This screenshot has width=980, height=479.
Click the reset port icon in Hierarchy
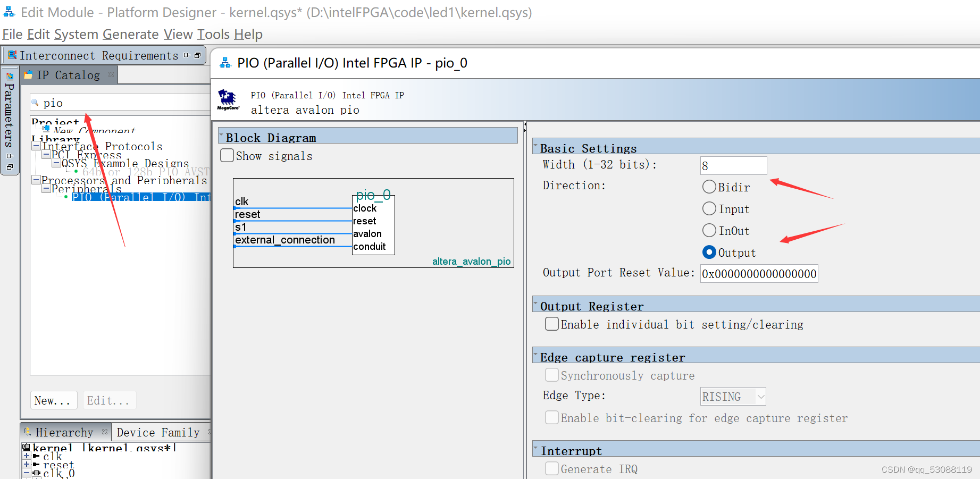pyautogui.click(x=36, y=465)
